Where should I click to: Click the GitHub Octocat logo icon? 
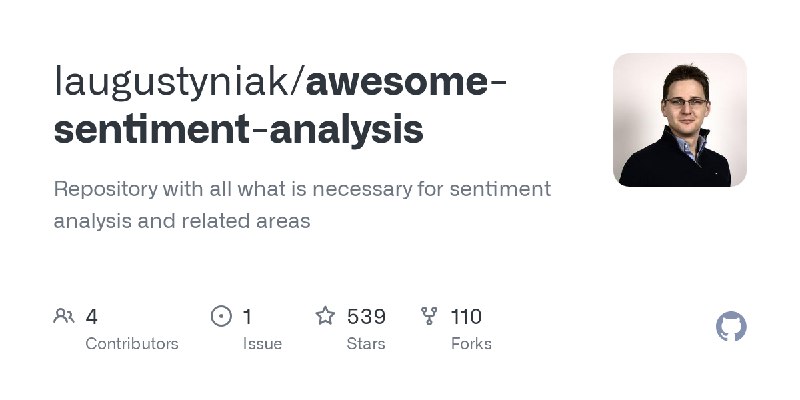coord(731,326)
